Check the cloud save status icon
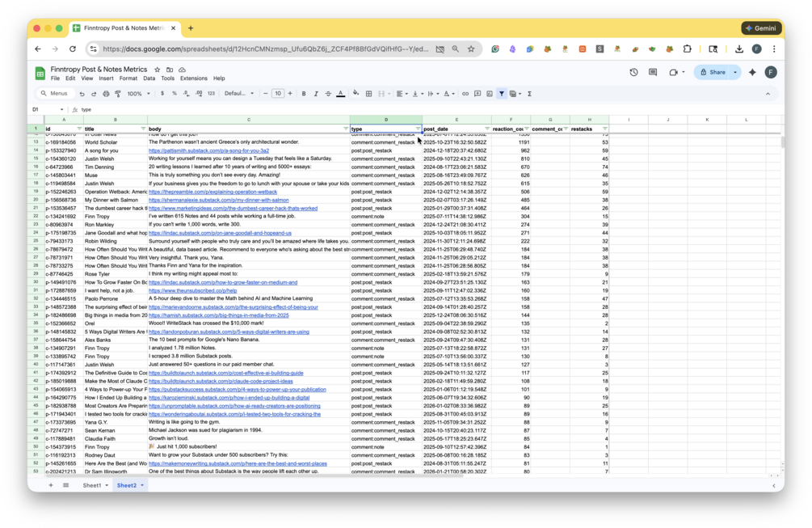This screenshot has height=528, width=812. coord(183,70)
